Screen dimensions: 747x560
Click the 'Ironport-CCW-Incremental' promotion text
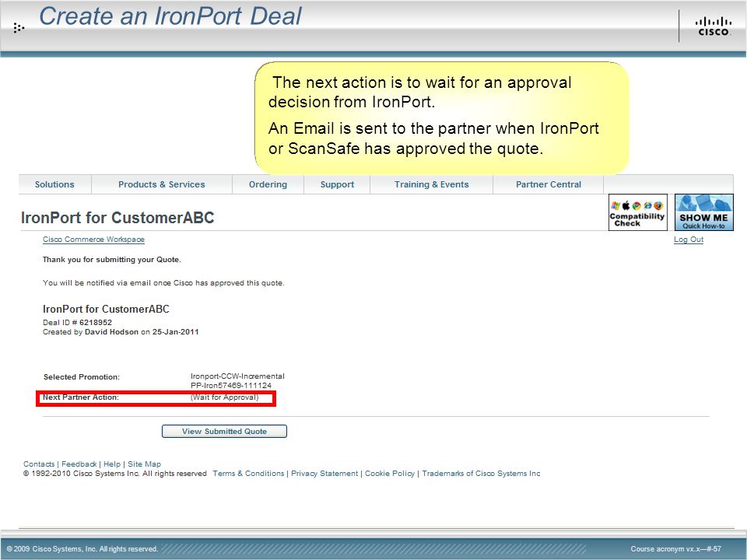pyautogui.click(x=237, y=376)
